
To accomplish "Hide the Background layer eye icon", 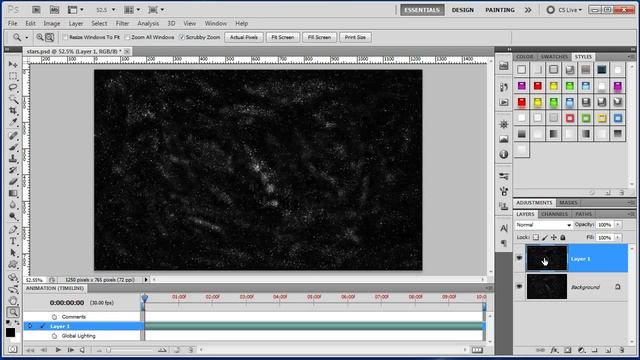I will (x=519, y=287).
